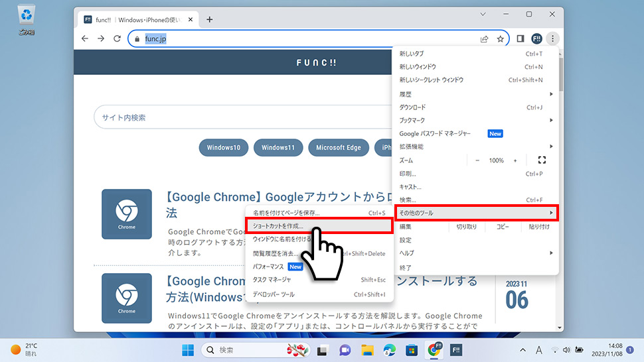Select 名前を付けてページを保存...
Screen dimensions: 644x362
pos(319,213)
